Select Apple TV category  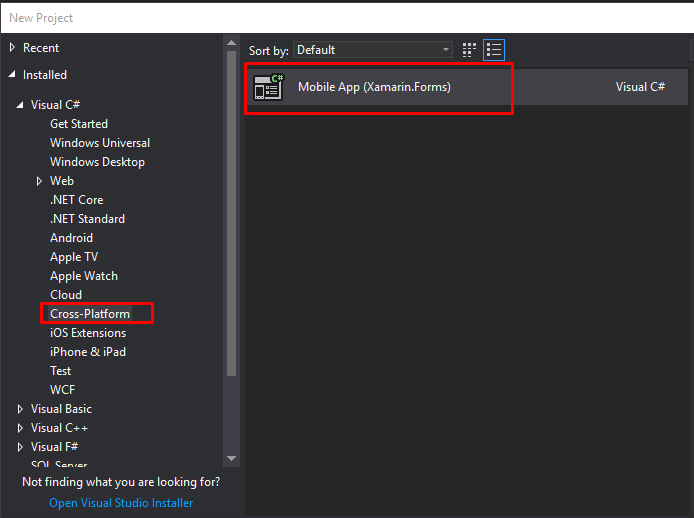point(74,257)
